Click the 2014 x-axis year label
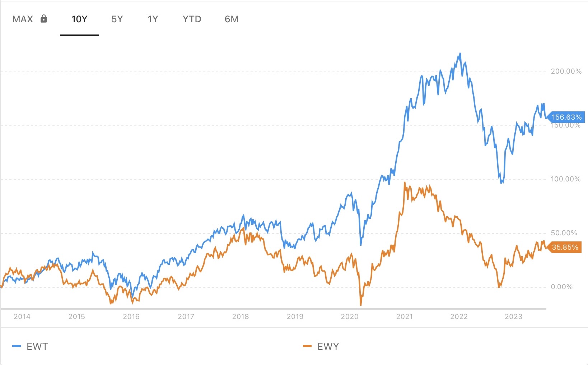The width and height of the screenshot is (588, 365). pyautogui.click(x=22, y=317)
